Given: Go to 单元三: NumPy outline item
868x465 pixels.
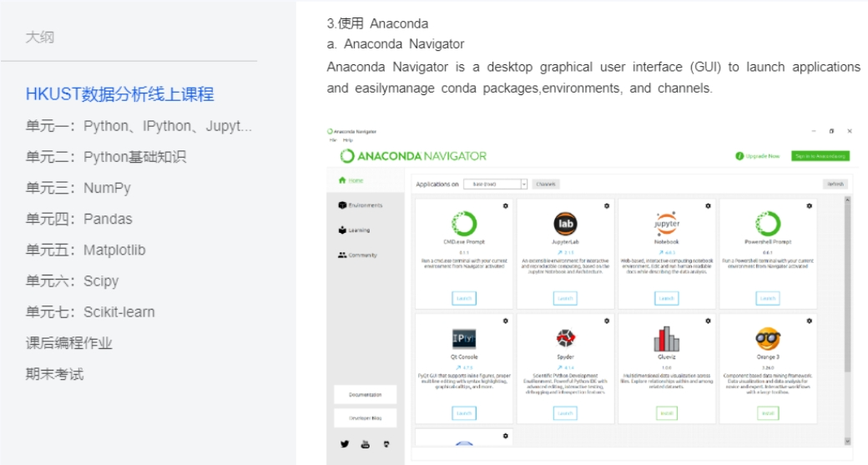Looking at the screenshot, I should click(78, 188).
